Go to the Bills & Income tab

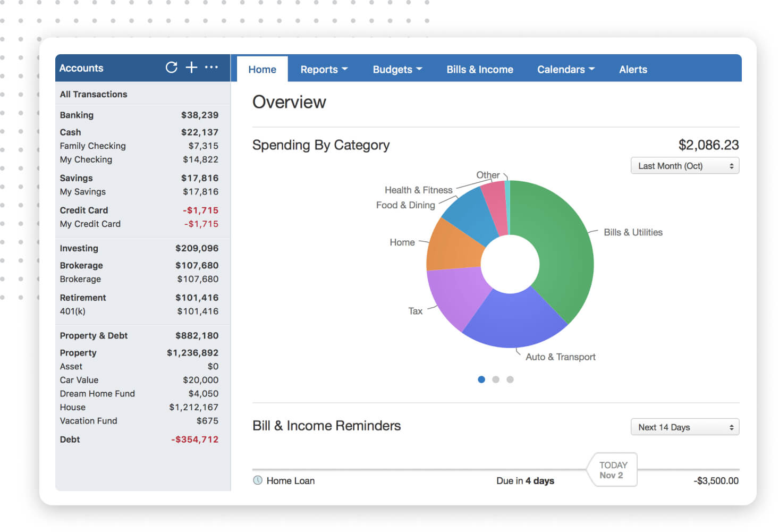(479, 70)
